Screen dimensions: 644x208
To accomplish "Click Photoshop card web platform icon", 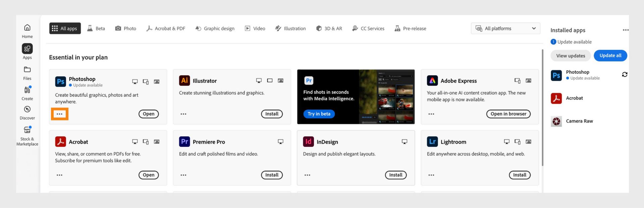I will coord(157,82).
